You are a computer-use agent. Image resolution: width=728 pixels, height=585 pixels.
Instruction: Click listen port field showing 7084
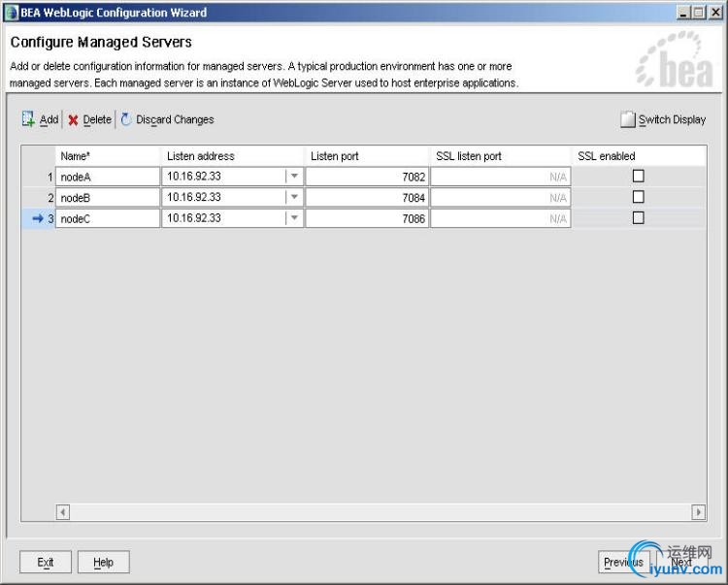(x=367, y=197)
